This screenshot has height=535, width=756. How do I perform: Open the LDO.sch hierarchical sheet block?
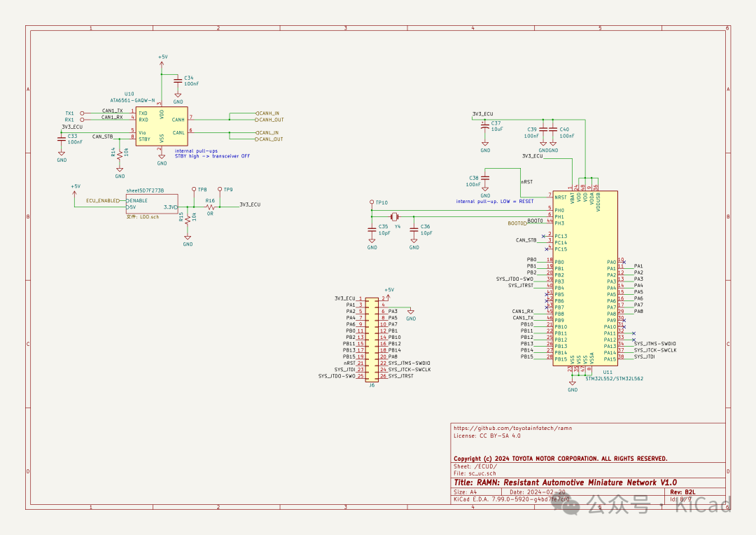(152, 204)
